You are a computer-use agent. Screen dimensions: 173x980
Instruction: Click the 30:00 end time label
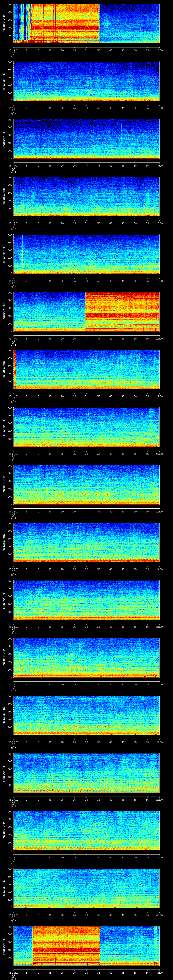click(159, 915)
